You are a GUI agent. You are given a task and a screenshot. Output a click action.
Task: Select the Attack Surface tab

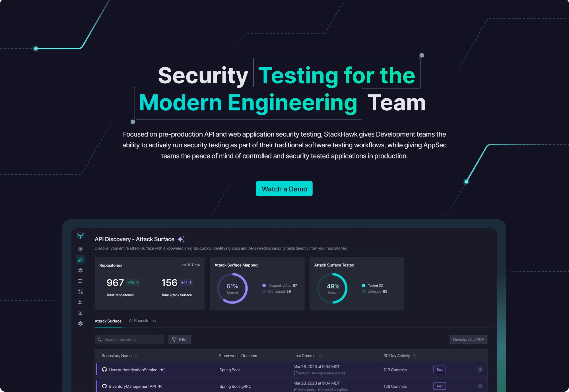[x=108, y=321]
